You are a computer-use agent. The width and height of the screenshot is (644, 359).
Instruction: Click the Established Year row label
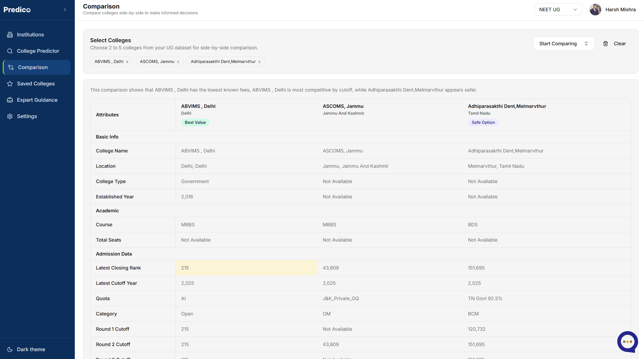pyautogui.click(x=115, y=197)
